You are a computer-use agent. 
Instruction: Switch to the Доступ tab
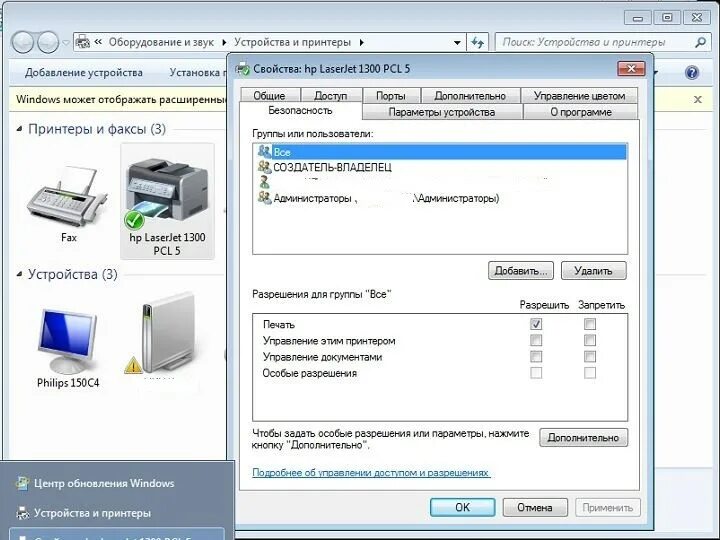tap(331, 96)
